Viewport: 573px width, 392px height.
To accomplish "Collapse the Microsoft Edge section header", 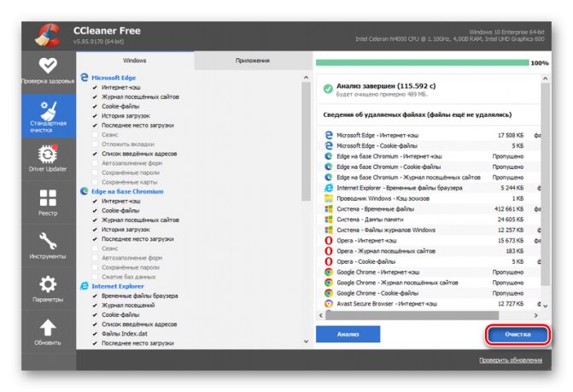I will click(x=114, y=78).
